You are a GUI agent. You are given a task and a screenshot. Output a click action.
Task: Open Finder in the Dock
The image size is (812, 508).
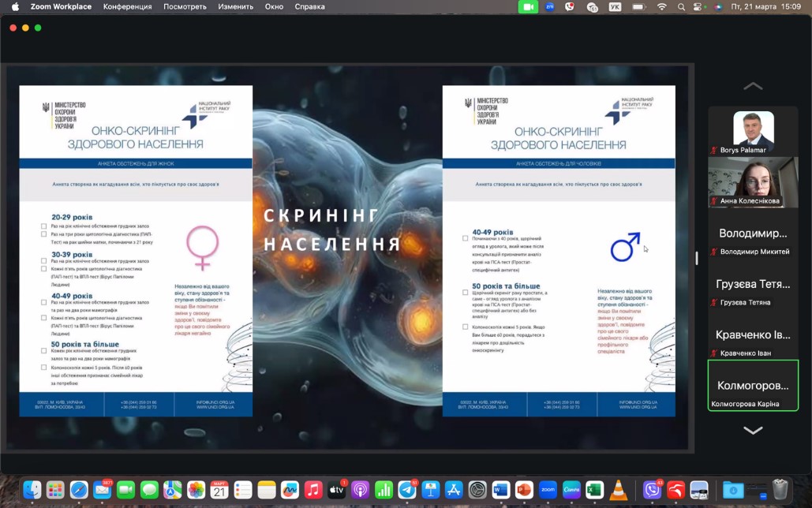point(32,489)
